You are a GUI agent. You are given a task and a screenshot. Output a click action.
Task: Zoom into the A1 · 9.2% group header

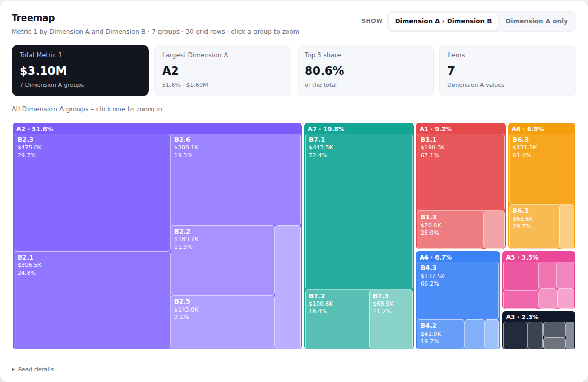[x=461, y=129]
